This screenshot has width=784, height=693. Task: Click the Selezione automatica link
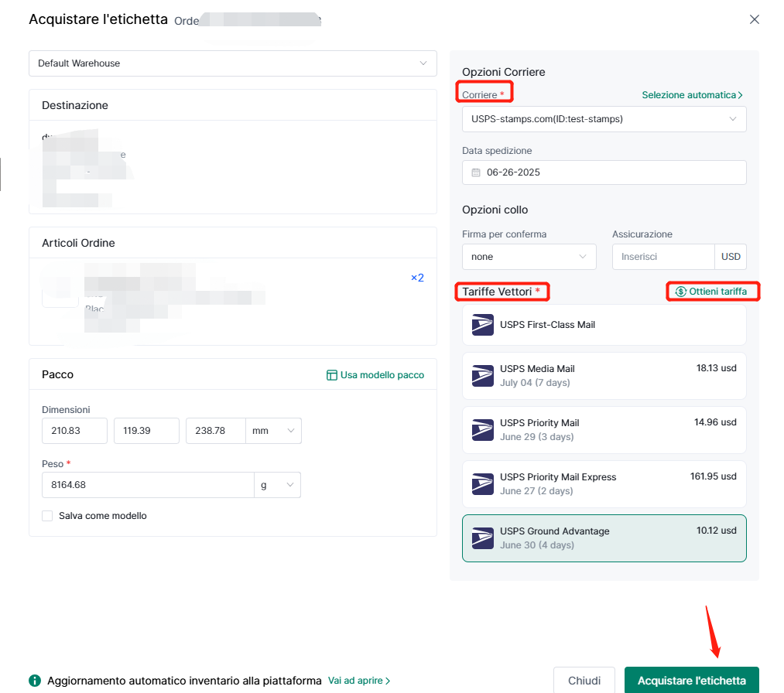click(692, 95)
